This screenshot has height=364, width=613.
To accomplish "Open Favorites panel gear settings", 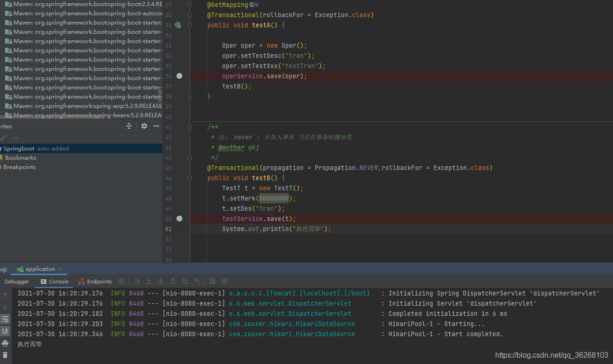I will (144, 126).
